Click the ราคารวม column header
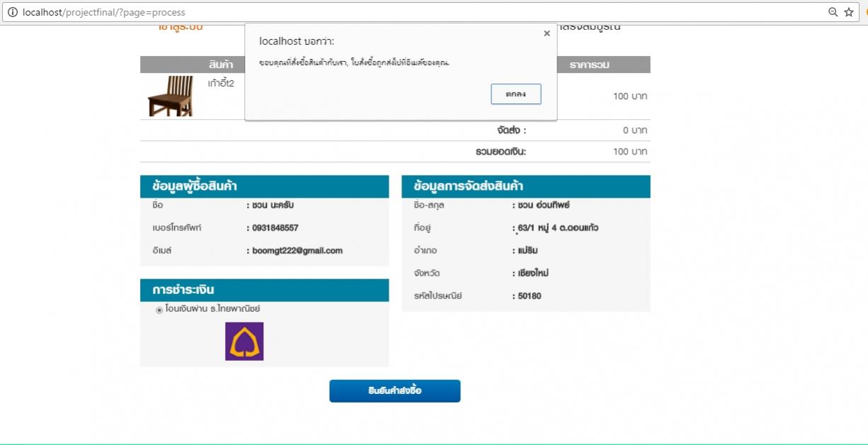 click(x=590, y=65)
